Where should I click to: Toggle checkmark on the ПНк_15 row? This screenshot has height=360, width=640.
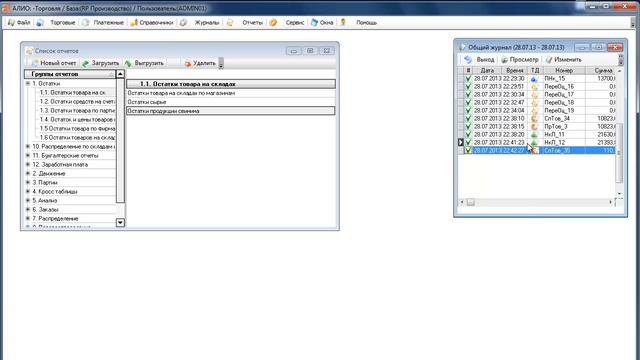pos(468,78)
